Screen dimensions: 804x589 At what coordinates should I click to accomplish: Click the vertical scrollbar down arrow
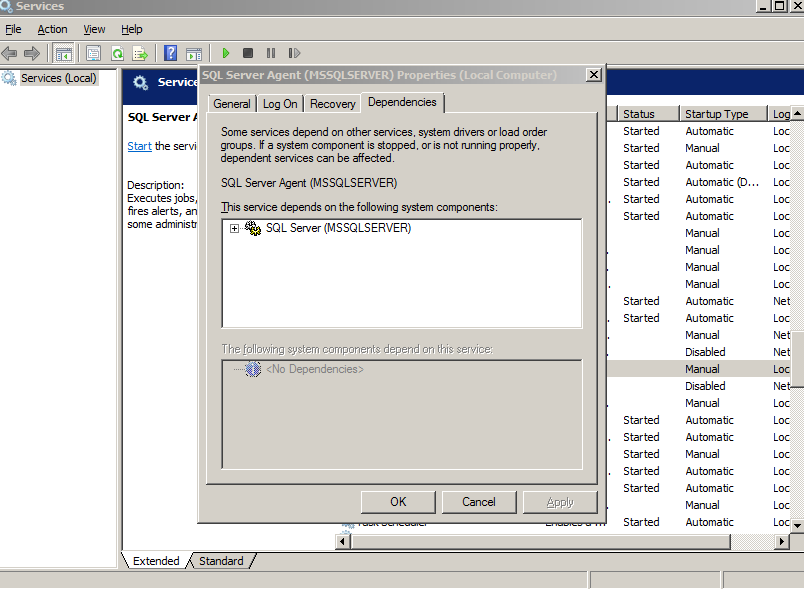point(797,525)
